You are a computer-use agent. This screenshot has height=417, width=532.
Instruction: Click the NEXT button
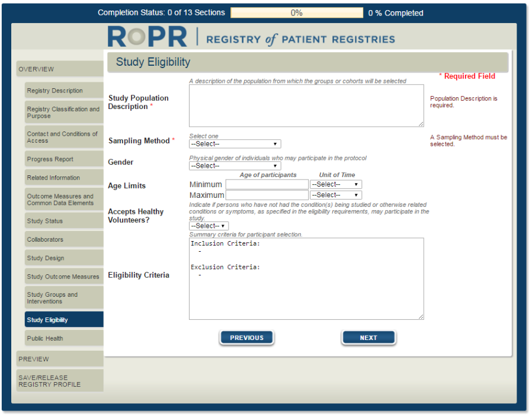coord(368,338)
